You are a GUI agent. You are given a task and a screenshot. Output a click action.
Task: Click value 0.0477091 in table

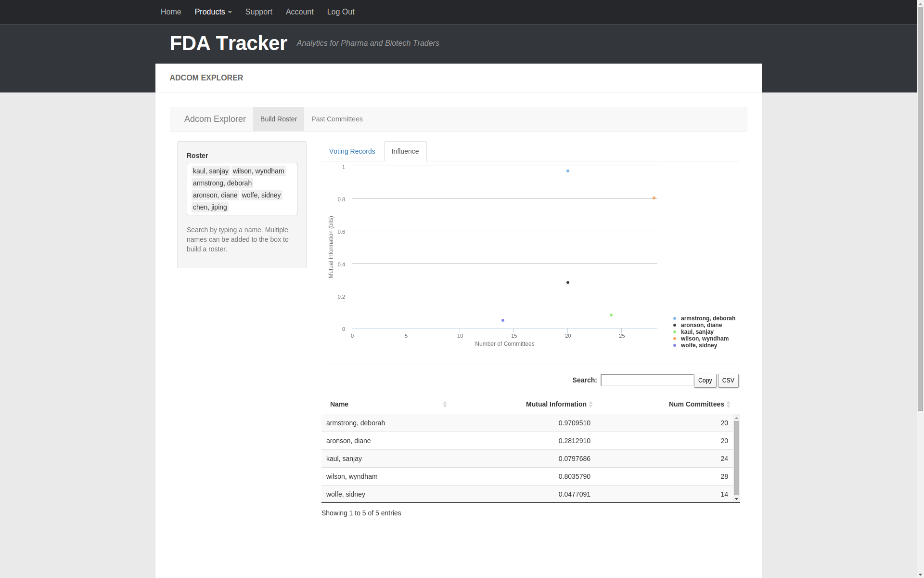click(574, 494)
